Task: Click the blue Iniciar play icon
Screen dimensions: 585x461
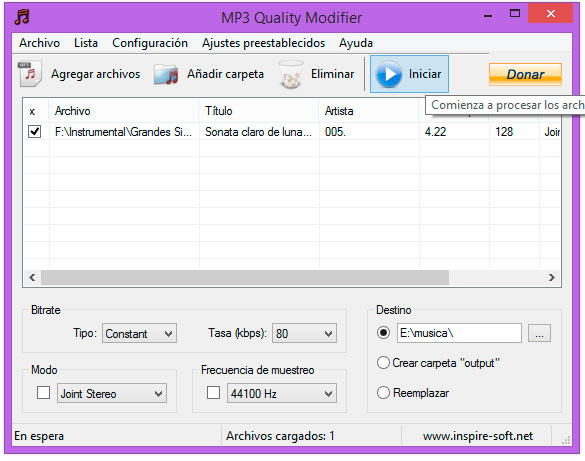Action: pyautogui.click(x=389, y=74)
